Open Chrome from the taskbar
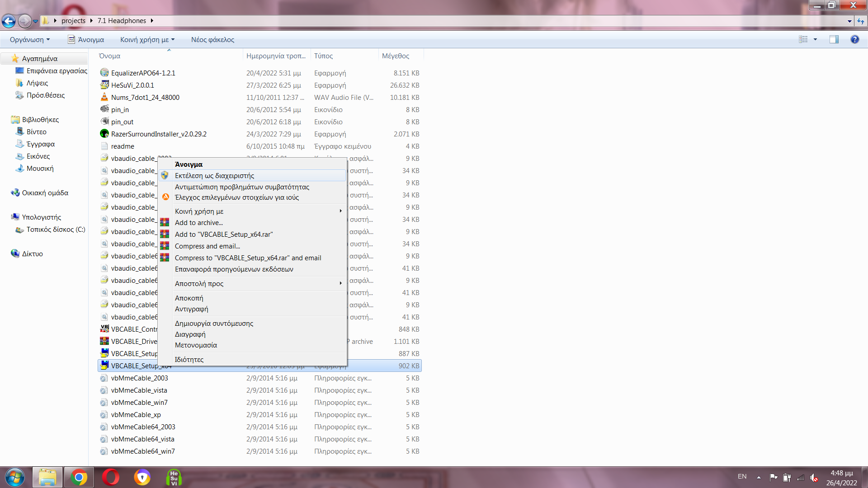The image size is (868, 488). (79, 477)
